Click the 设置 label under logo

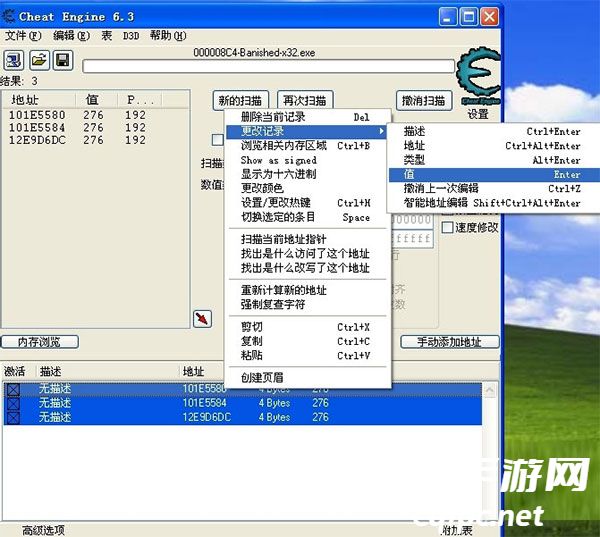[x=478, y=114]
